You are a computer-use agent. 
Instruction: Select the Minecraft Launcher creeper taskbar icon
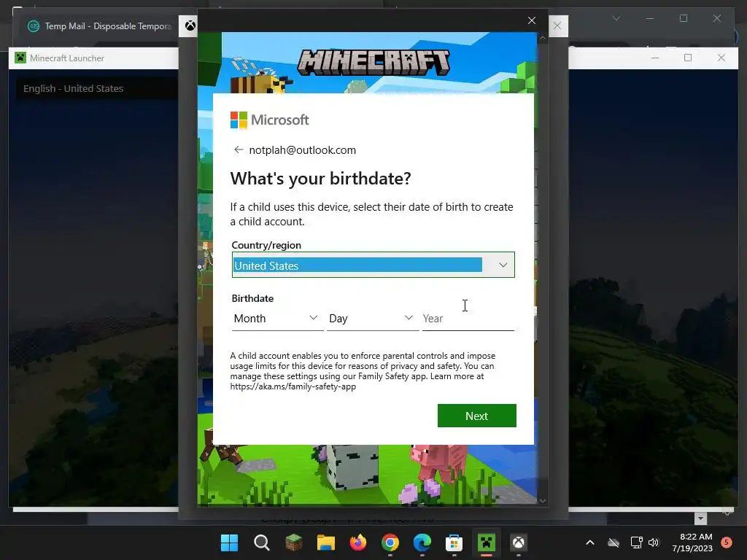coord(487,542)
